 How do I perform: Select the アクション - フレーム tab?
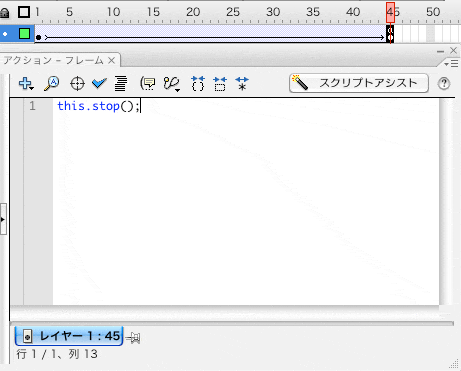(x=53, y=60)
